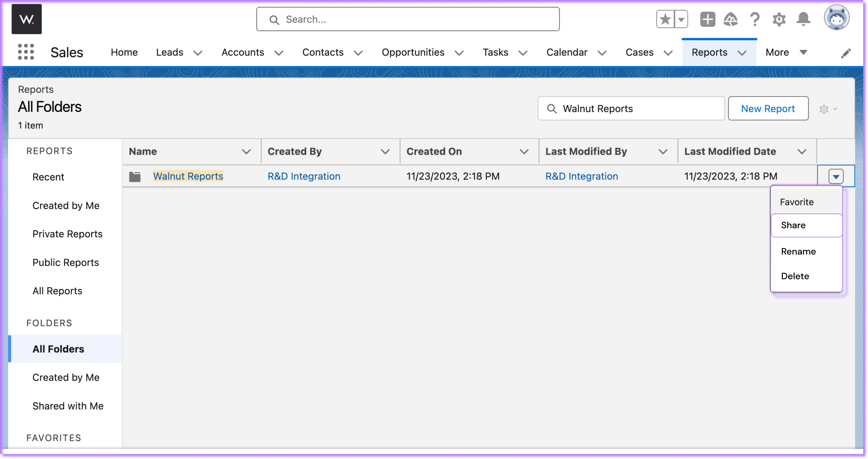Open notifications bell
The width and height of the screenshot is (868, 459).
coord(803,19)
